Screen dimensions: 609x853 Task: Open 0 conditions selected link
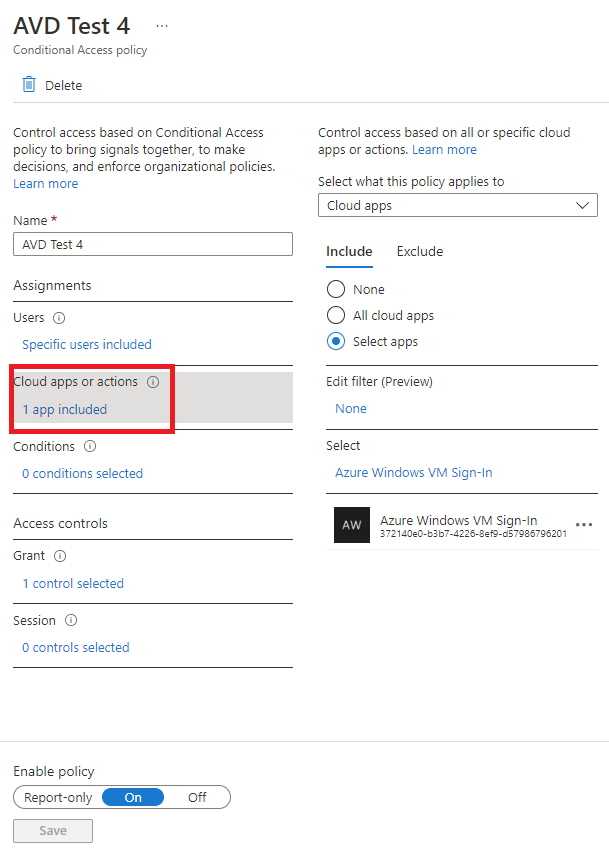point(82,473)
